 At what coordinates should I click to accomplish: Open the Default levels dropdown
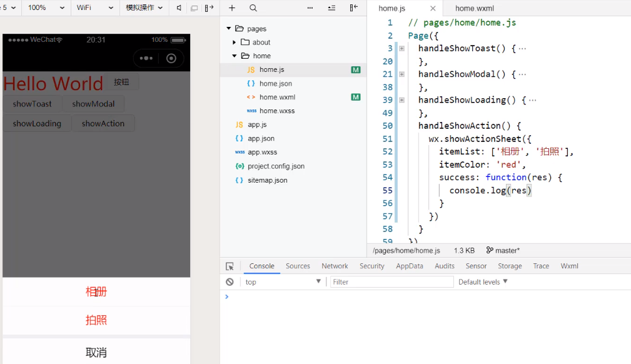(x=483, y=282)
